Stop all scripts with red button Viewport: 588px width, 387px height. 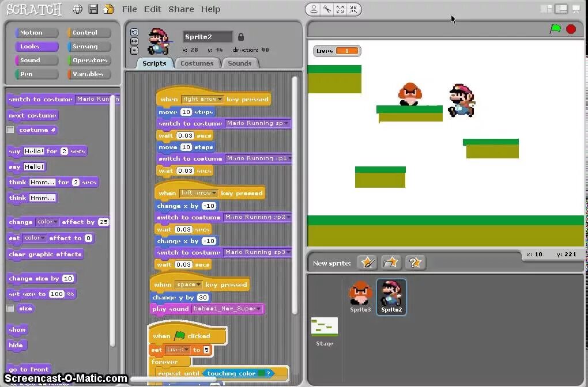pyautogui.click(x=571, y=29)
